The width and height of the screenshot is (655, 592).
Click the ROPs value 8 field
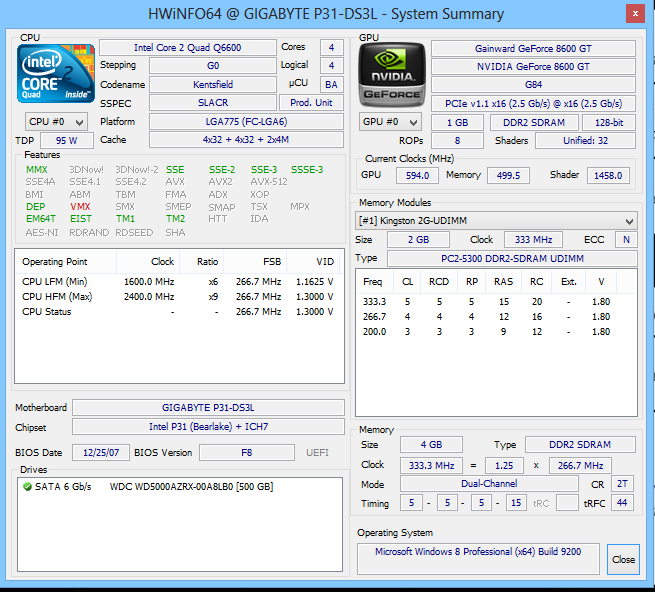click(x=457, y=141)
